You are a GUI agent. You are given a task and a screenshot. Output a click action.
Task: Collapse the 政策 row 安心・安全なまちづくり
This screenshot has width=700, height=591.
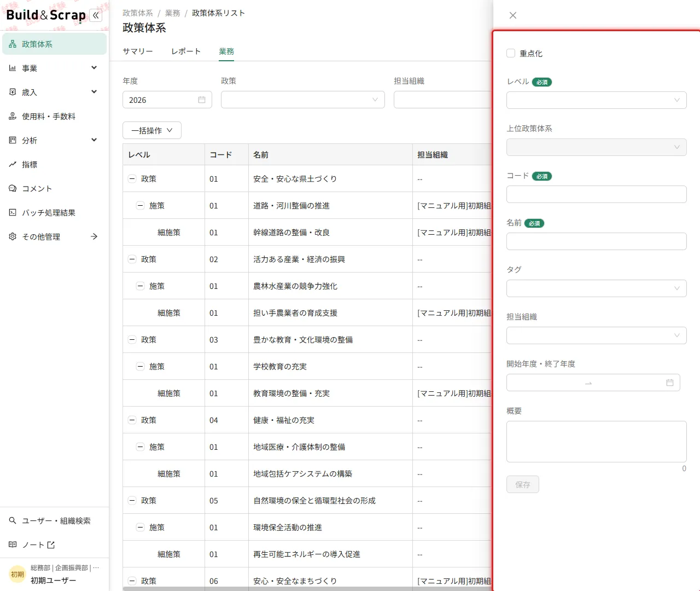tap(132, 581)
